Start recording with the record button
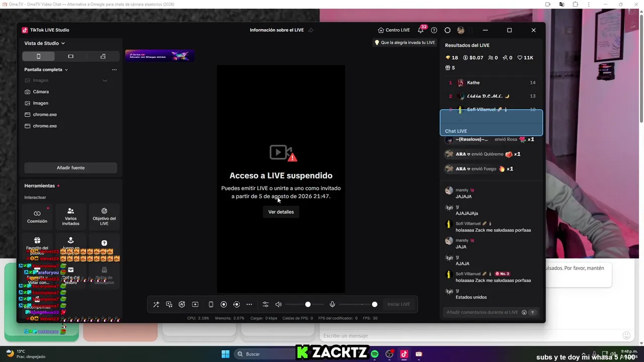 224,304
